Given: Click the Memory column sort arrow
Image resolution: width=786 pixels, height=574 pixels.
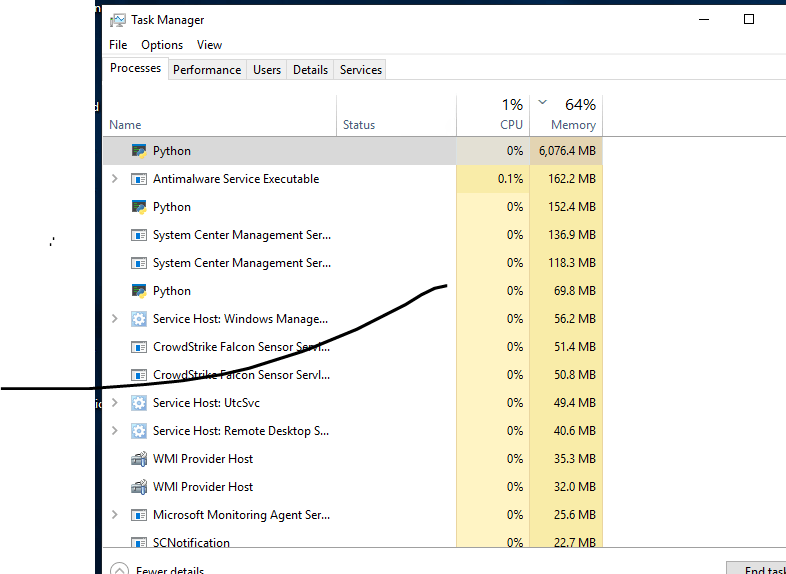Looking at the screenshot, I should pyautogui.click(x=542, y=102).
